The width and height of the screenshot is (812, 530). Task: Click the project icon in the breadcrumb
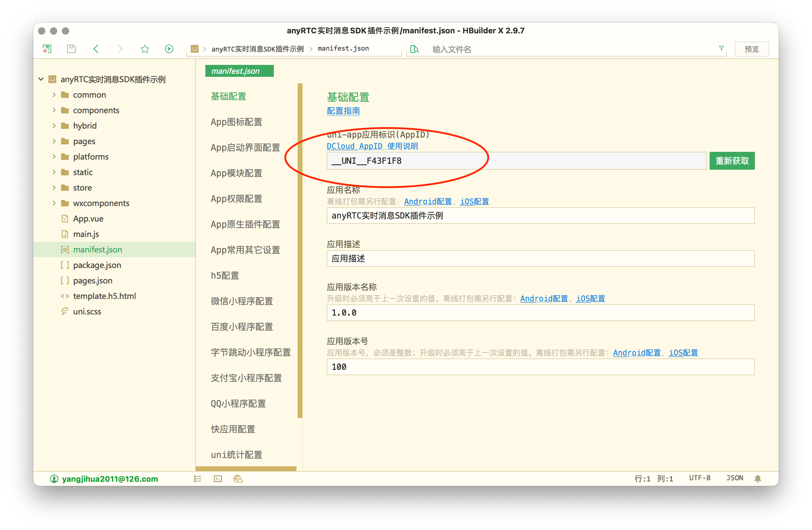pos(194,49)
